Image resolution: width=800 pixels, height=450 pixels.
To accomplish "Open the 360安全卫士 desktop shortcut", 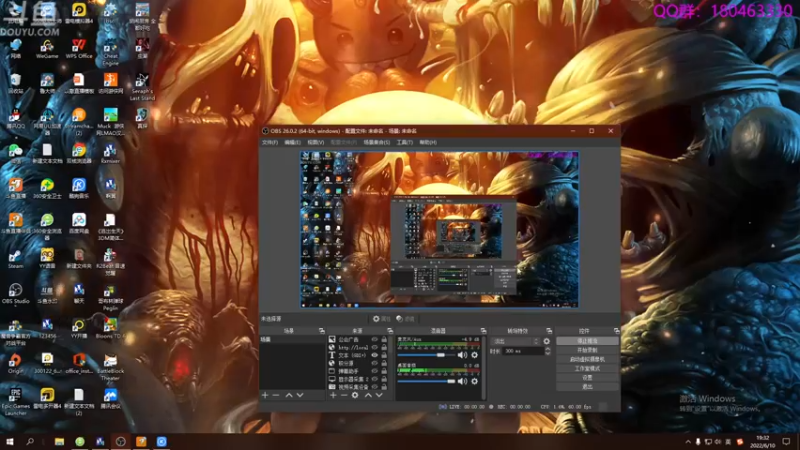I will [47, 189].
